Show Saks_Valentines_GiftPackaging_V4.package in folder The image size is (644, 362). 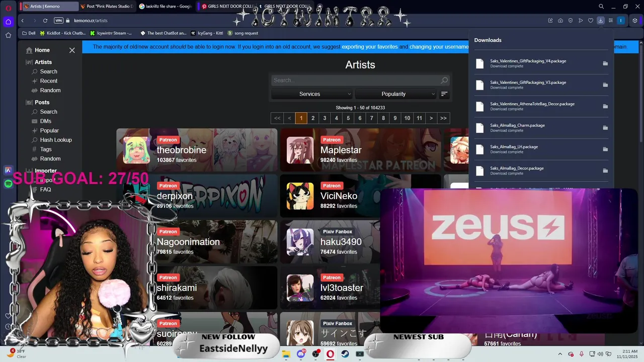[x=605, y=63]
